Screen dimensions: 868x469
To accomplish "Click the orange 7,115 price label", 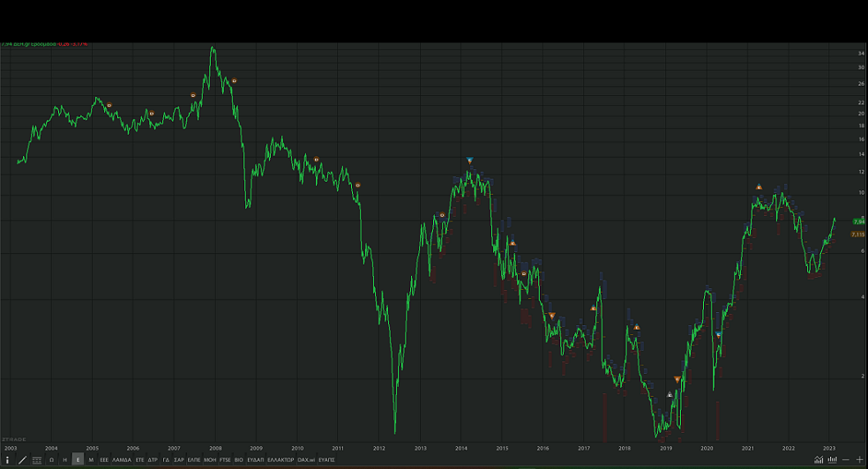I will coord(858,234).
